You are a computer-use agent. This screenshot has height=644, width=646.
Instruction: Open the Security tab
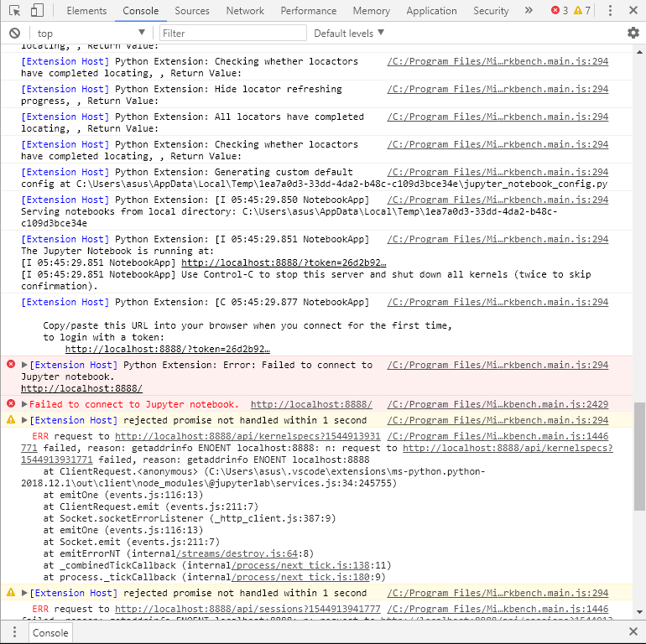pyautogui.click(x=491, y=11)
